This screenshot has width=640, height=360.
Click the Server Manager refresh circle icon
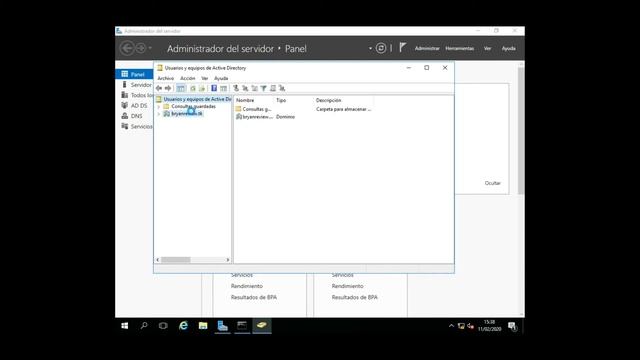pyautogui.click(x=380, y=48)
